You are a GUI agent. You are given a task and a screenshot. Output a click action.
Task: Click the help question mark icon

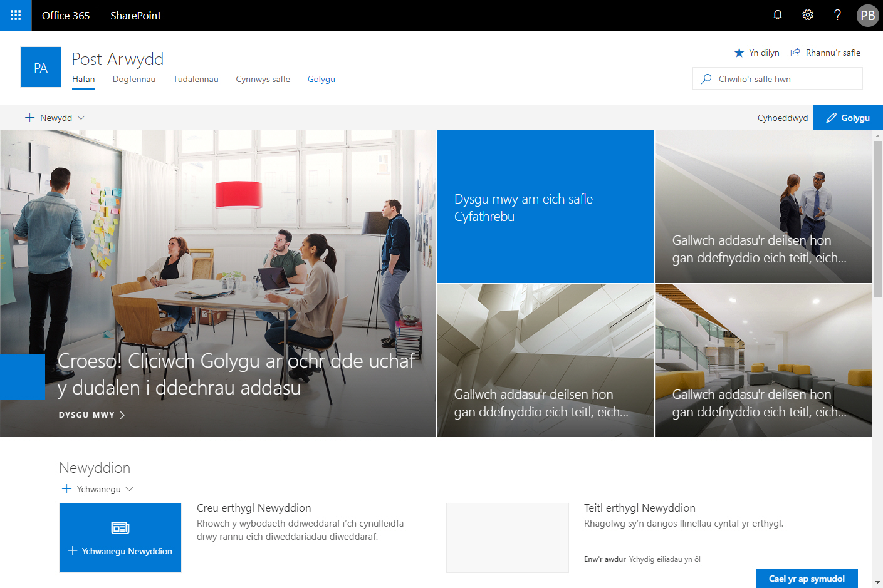837,15
